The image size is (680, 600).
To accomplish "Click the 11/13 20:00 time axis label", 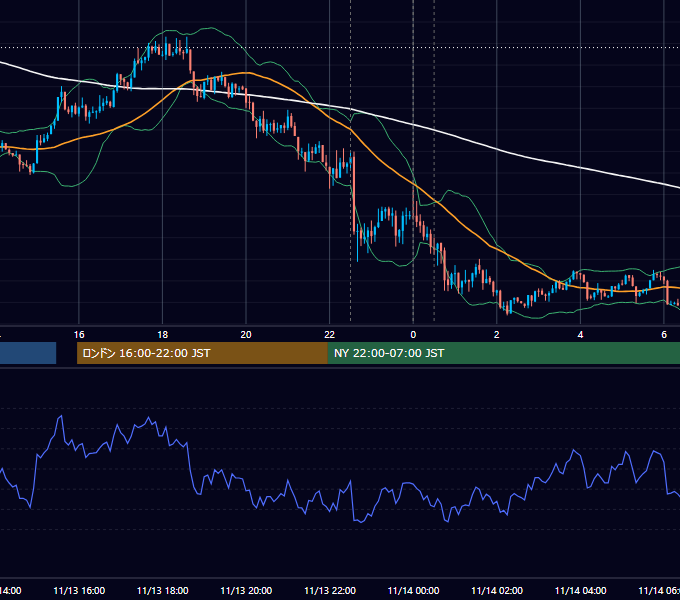I will [246, 590].
